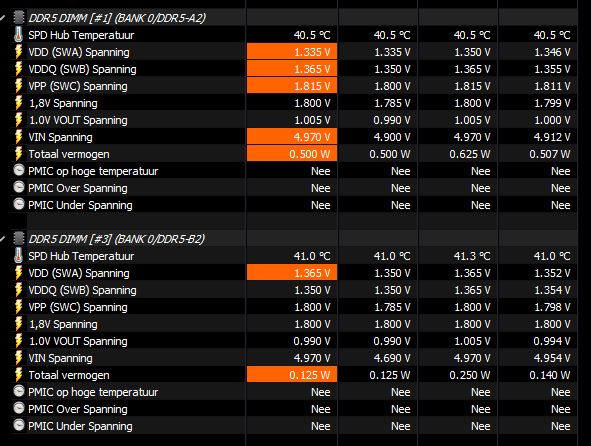
Task: Click highlighted 4.970 V value of DIMM #1 VIN
Action: 292,136
